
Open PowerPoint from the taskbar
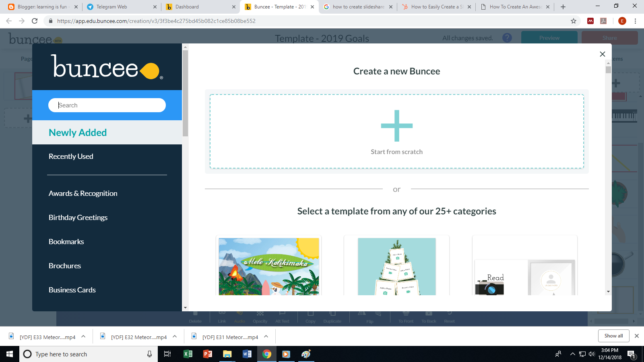(x=207, y=354)
